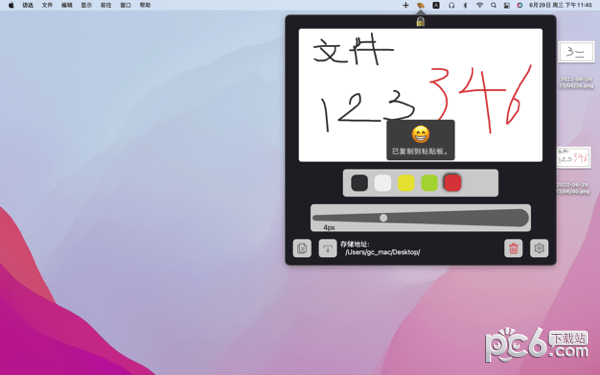
Task: Select the white color swatch
Action: pyautogui.click(x=383, y=183)
